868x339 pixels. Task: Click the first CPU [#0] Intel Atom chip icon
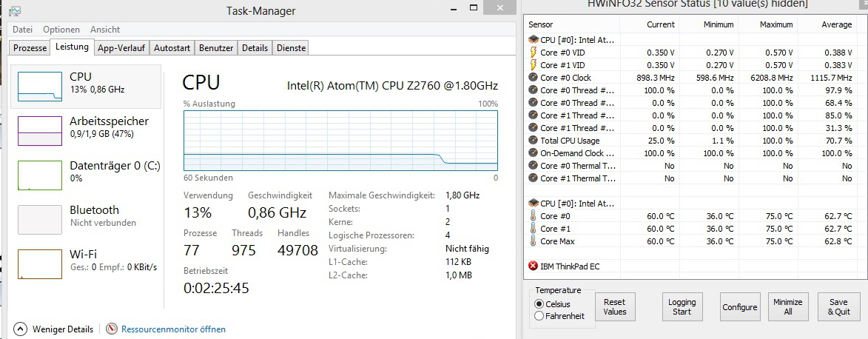click(x=533, y=40)
